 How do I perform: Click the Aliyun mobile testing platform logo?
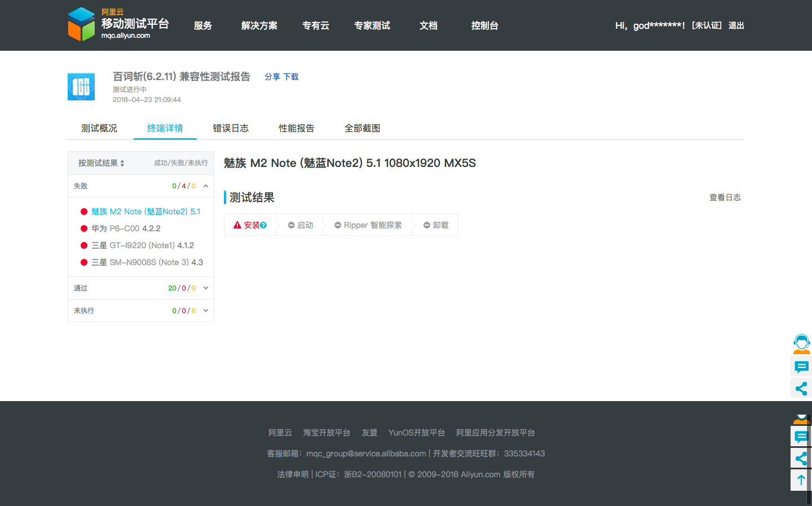(118, 24)
